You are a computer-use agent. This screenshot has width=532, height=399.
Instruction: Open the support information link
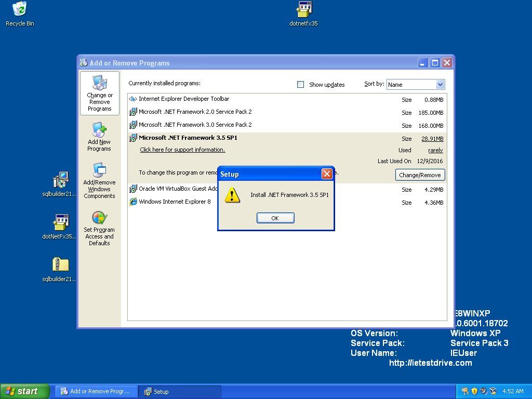(x=182, y=150)
